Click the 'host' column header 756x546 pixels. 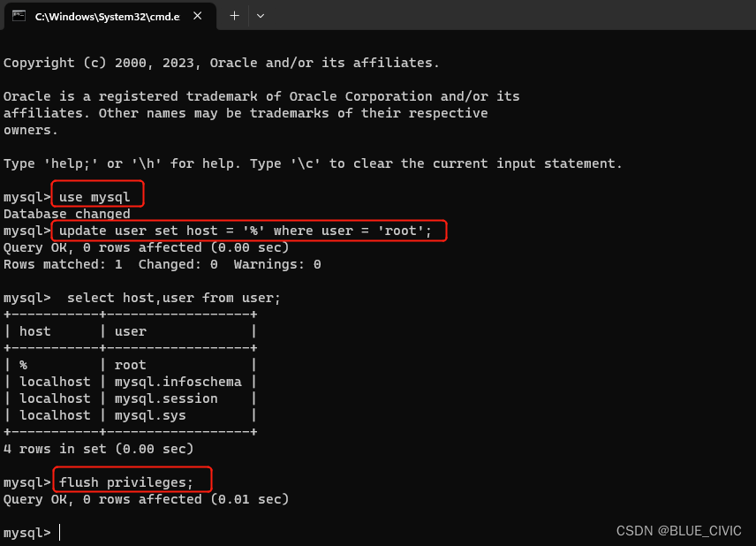tap(34, 331)
